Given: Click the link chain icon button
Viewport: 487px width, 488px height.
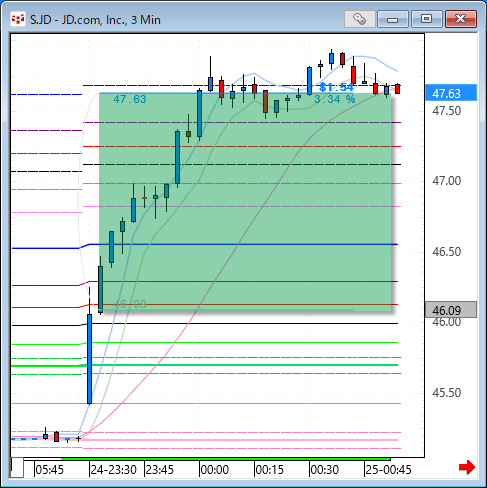Looking at the screenshot, I should (x=359, y=19).
